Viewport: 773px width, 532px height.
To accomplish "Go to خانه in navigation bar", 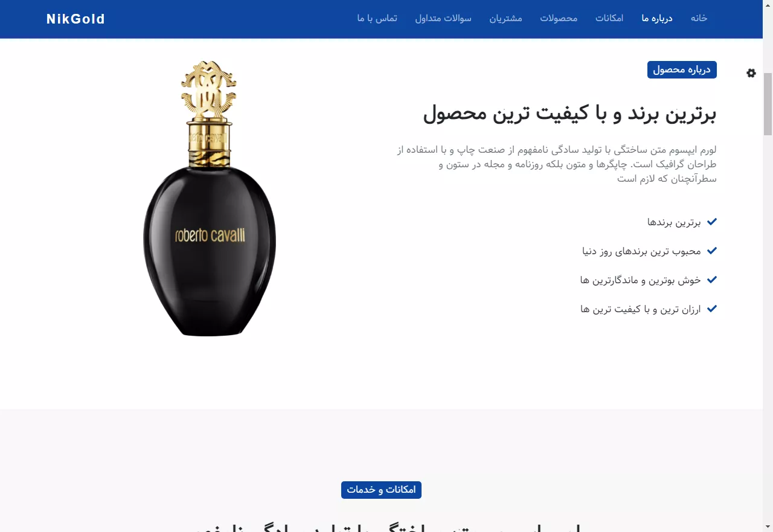I will point(699,18).
